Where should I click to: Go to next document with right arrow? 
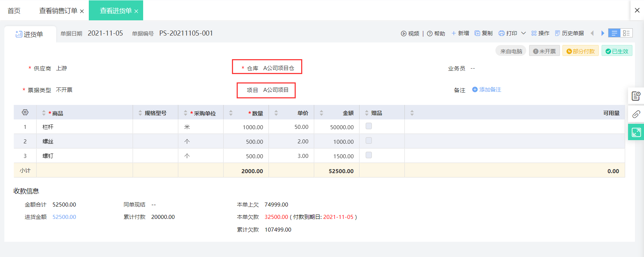[x=603, y=33]
